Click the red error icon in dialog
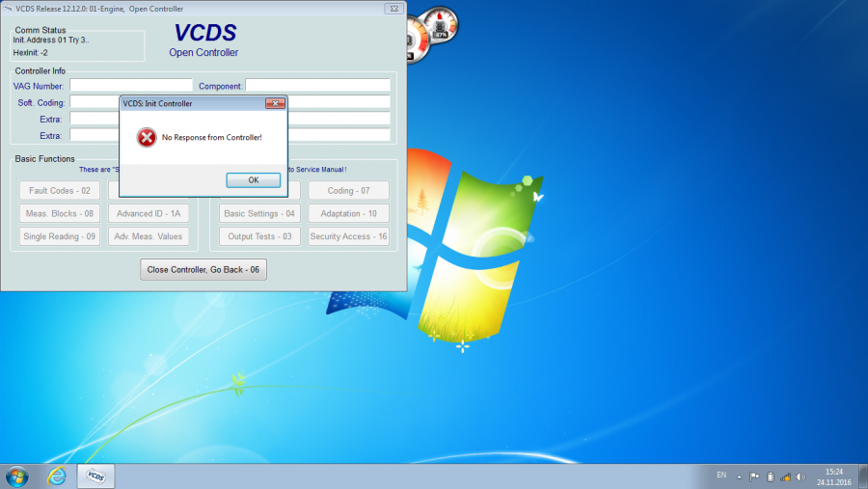The height and width of the screenshot is (489, 868). pyautogui.click(x=147, y=138)
